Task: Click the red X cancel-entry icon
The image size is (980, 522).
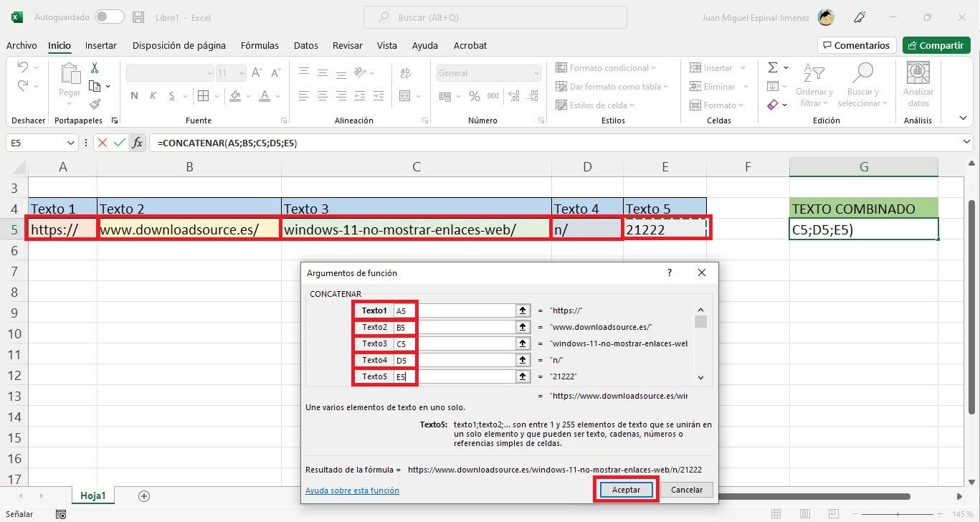Action: click(x=103, y=143)
